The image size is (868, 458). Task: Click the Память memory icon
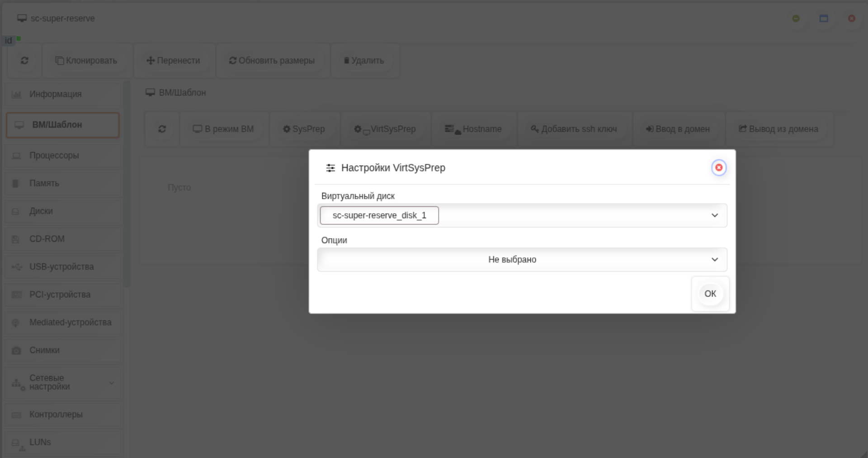click(x=15, y=183)
